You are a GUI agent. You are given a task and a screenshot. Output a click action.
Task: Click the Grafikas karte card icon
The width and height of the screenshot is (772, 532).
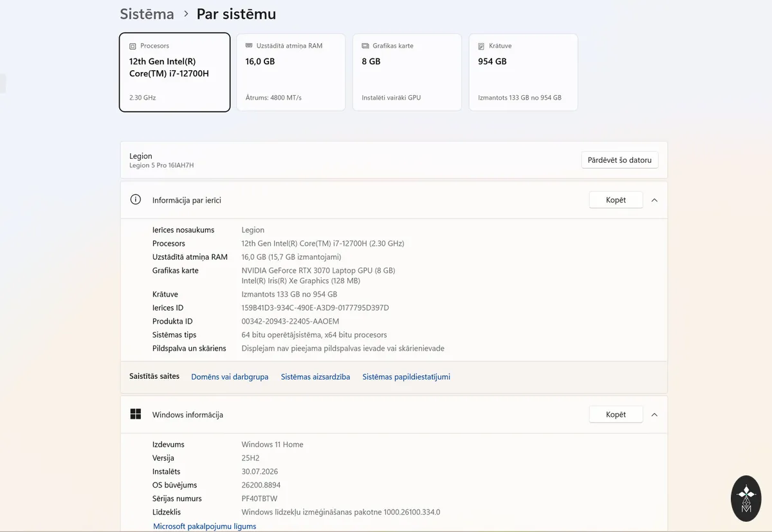(365, 46)
